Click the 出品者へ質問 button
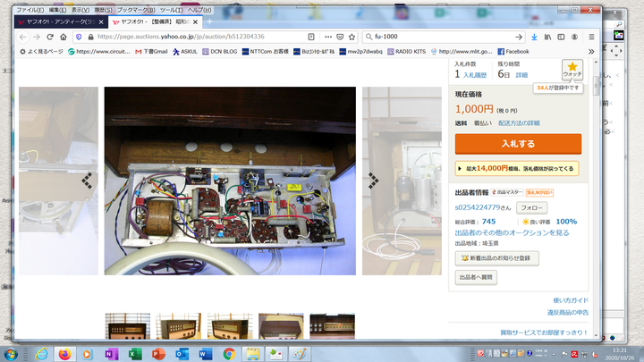This screenshot has height=362, width=644. click(x=476, y=278)
